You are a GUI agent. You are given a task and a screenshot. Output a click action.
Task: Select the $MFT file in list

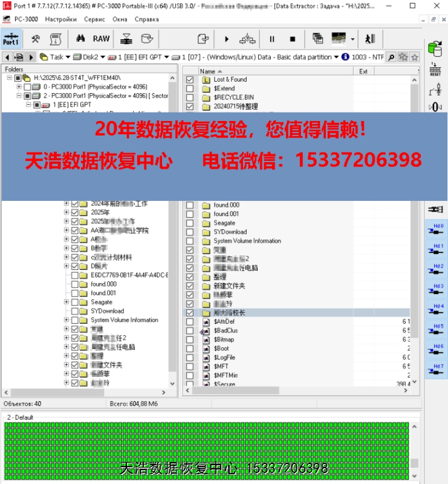[221, 367]
